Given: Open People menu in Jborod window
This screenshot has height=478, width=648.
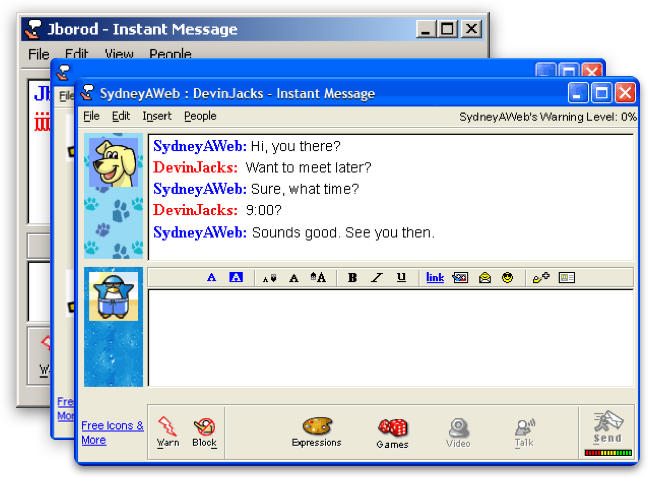Looking at the screenshot, I should pyautogui.click(x=170, y=54).
